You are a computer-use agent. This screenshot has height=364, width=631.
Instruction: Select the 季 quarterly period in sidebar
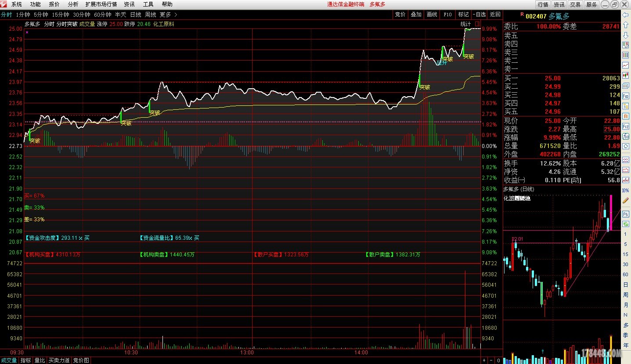[625, 335]
